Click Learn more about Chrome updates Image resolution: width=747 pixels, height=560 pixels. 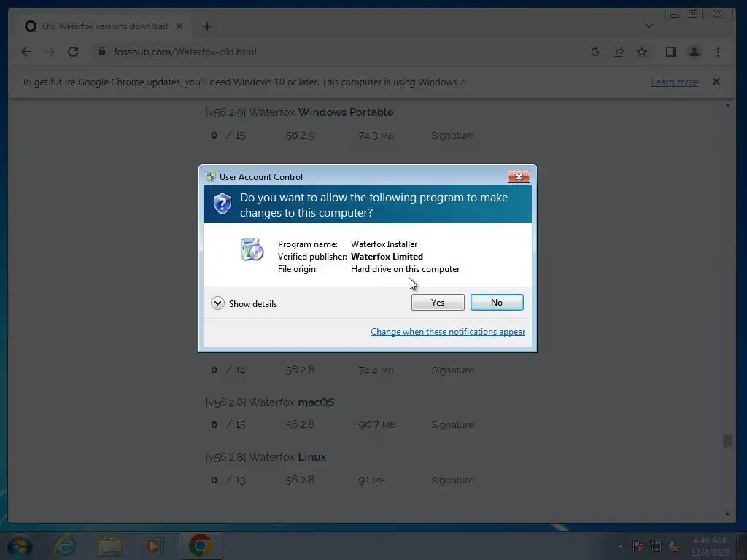click(x=675, y=82)
